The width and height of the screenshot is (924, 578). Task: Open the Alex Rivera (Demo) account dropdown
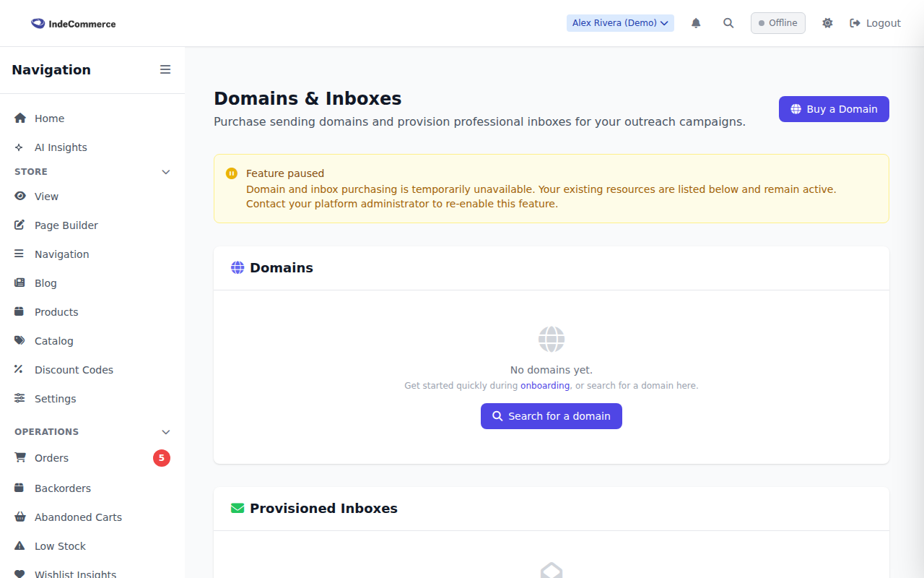(x=620, y=23)
